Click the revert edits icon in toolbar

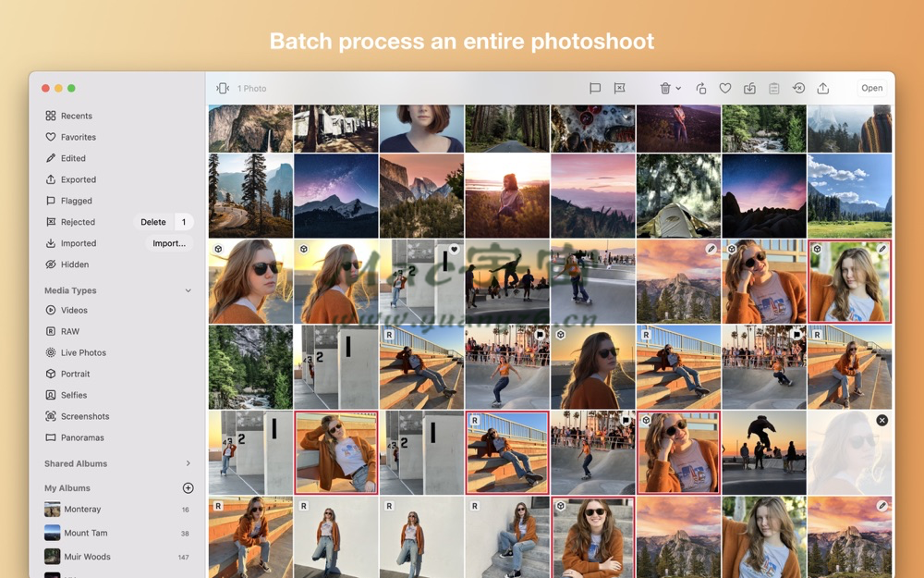click(798, 89)
